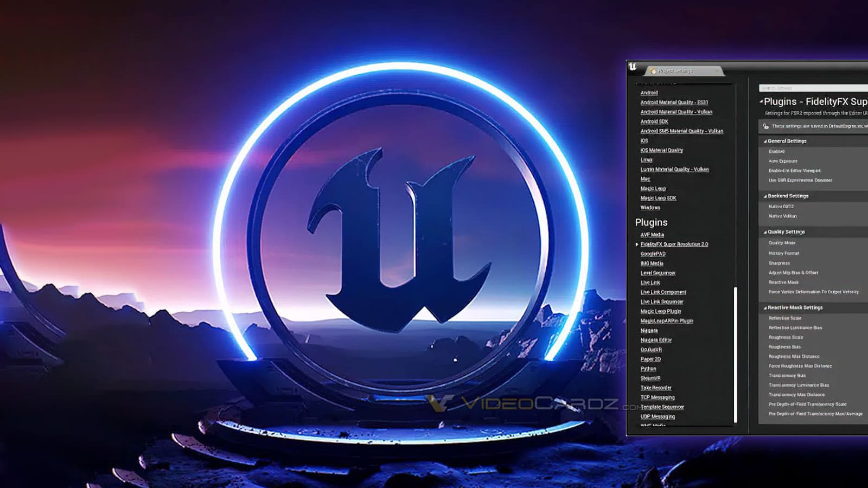Viewport: 868px width, 488px height.
Task: Select FidelityFX Super Resolution 2.0 plugin
Action: 674,245
